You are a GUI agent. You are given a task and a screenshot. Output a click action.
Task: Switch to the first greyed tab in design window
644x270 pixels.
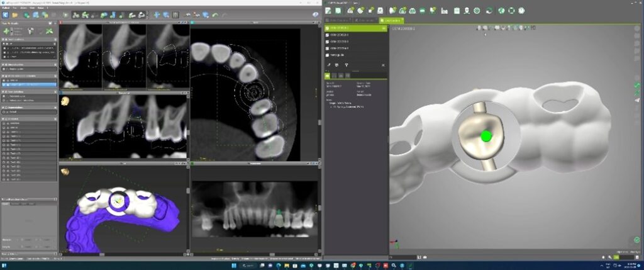[x=338, y=20]
